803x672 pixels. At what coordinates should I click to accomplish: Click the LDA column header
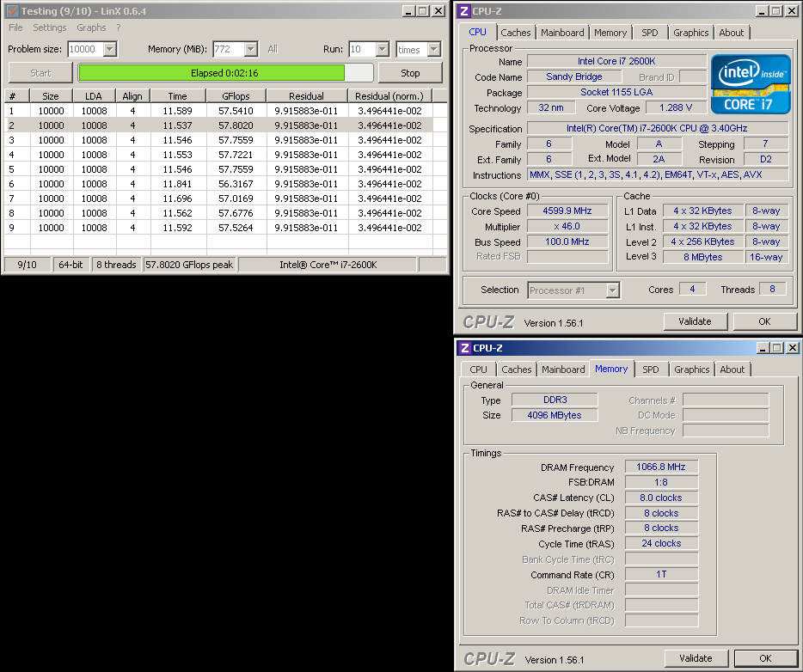point(94,96)
